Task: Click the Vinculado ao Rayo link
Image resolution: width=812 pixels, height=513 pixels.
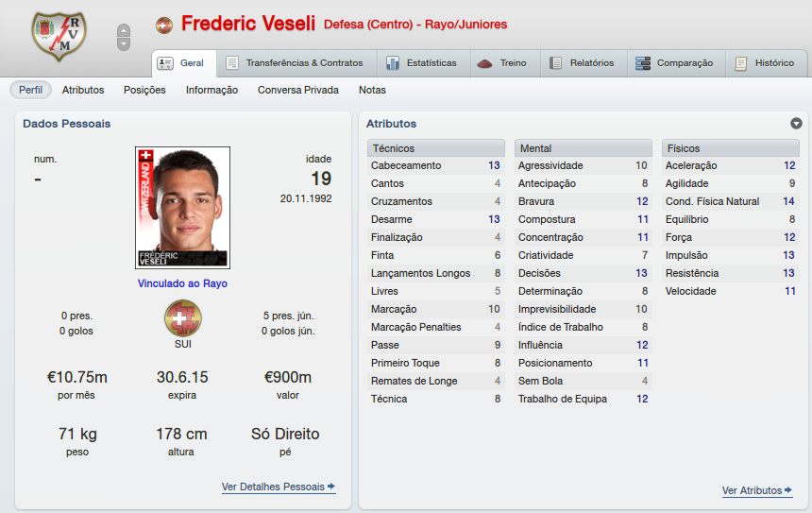Action: coord(182,283)
